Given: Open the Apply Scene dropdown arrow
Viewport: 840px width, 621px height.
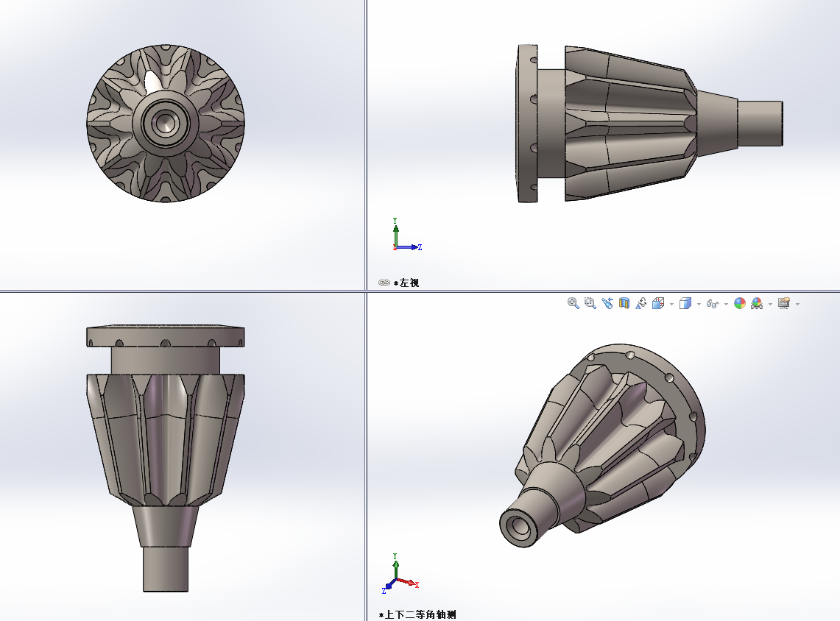Looking at the screenshot, I should (770, 304).
